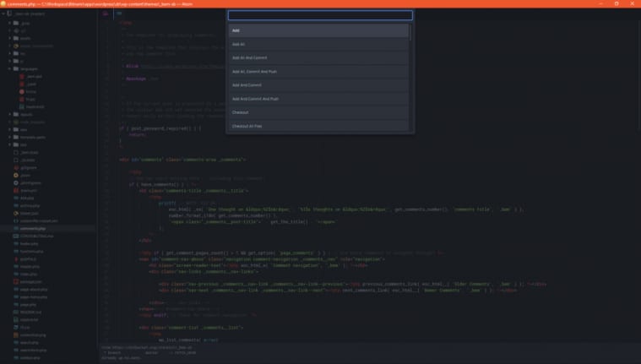Open .gitignore from the file tree

[x=29, y=168]
